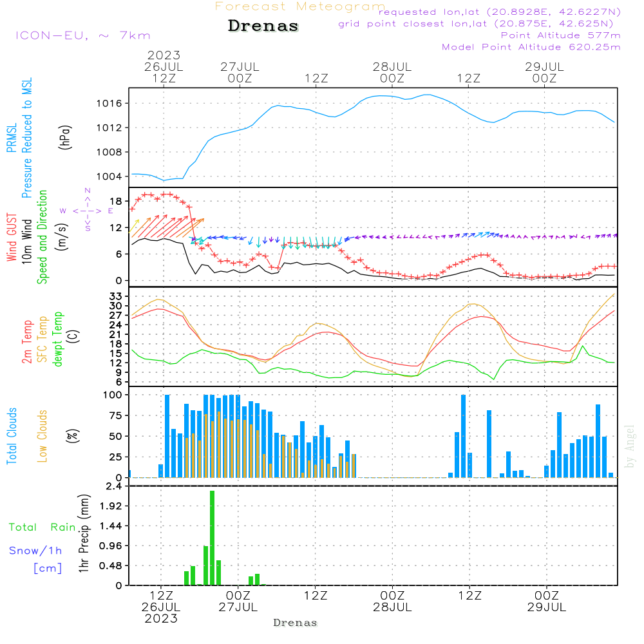Click the 'Snow/1h' legend text
The image size is (644, 644).
coord(35,551)
